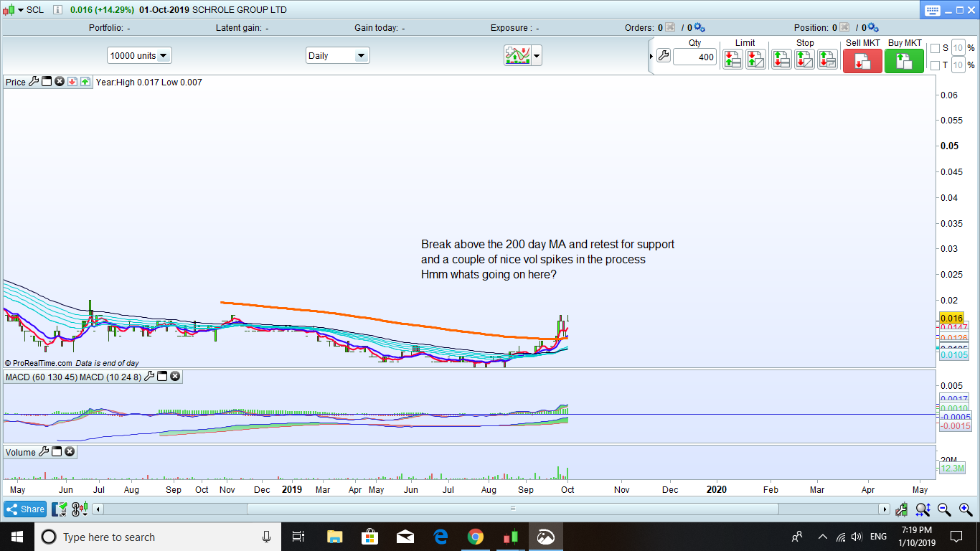Close the MACD indicator panel

coord(175,376)
